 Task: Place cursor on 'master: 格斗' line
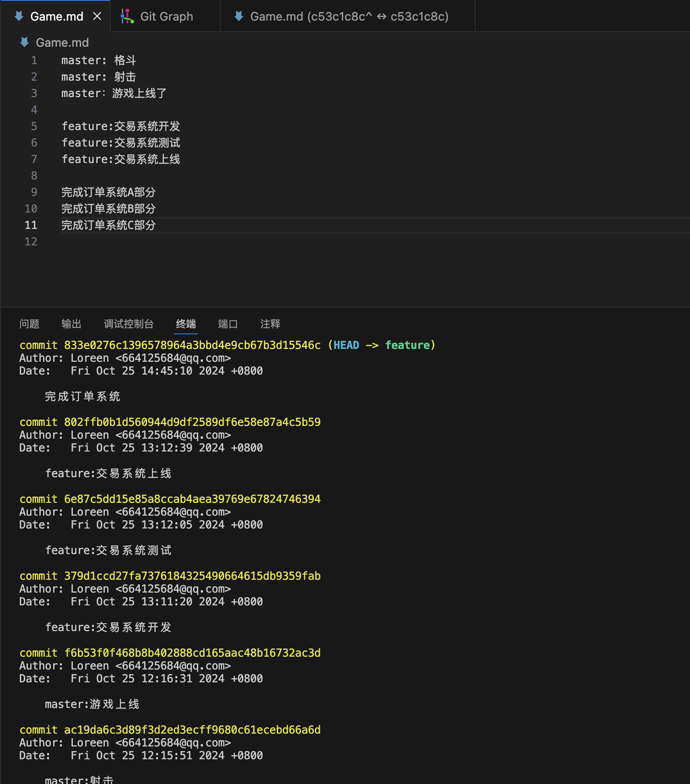[99, 60]
